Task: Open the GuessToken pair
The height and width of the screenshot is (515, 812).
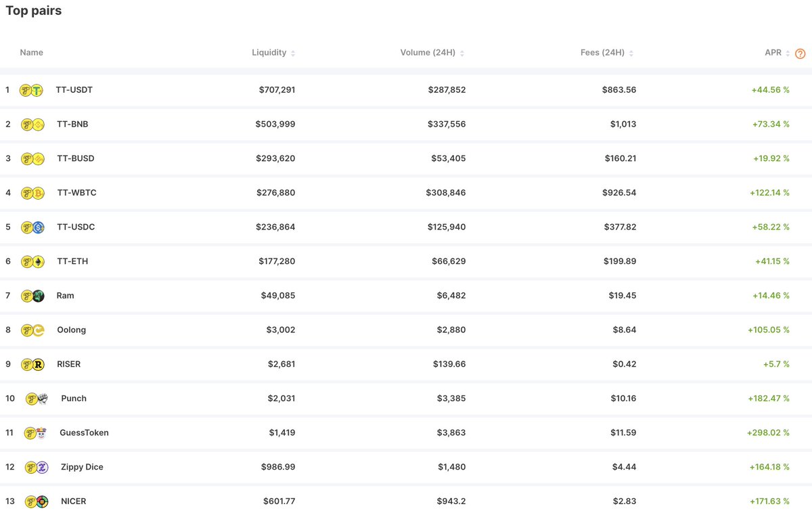Action: [x=84, y=433]
